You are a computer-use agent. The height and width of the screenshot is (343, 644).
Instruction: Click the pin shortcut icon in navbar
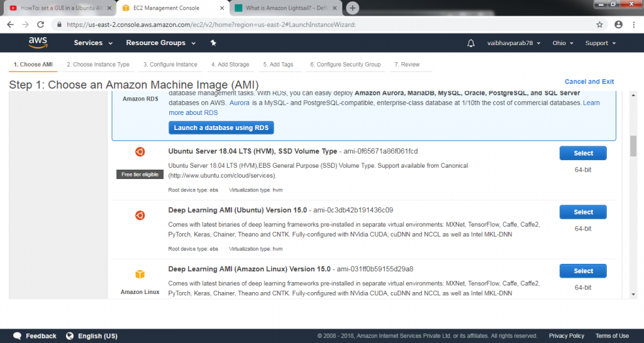[x=213, y=43]
